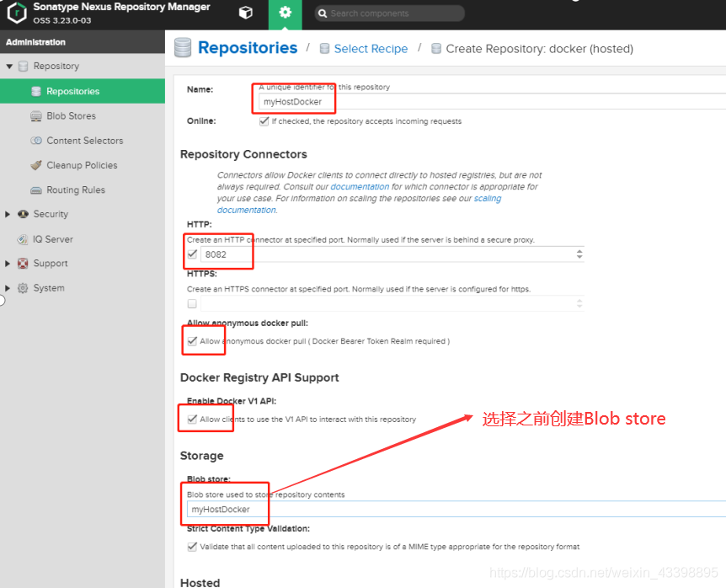This screenshot has height=588, width=726.
Task: Click the large Repositories database icon in breadcrumb
Action: pos(183,48)
